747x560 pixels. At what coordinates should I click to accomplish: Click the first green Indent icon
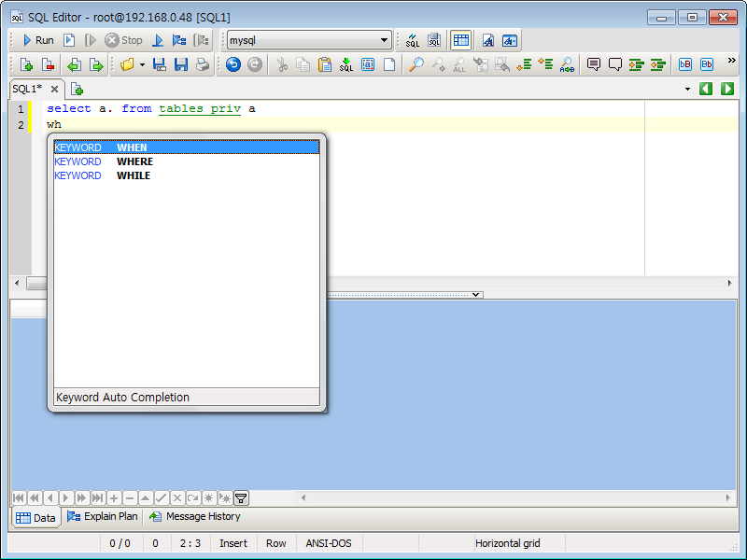point(637,64)
